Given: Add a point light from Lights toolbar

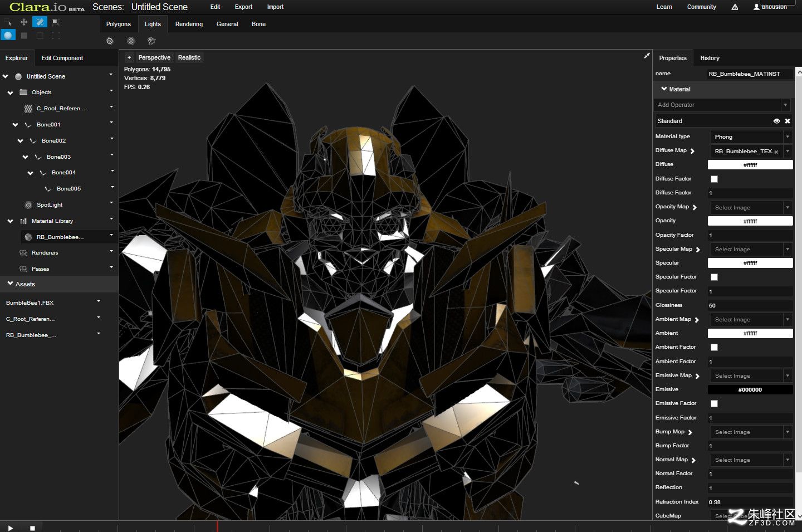Looking at the screenshot, I should coord(110,41).
